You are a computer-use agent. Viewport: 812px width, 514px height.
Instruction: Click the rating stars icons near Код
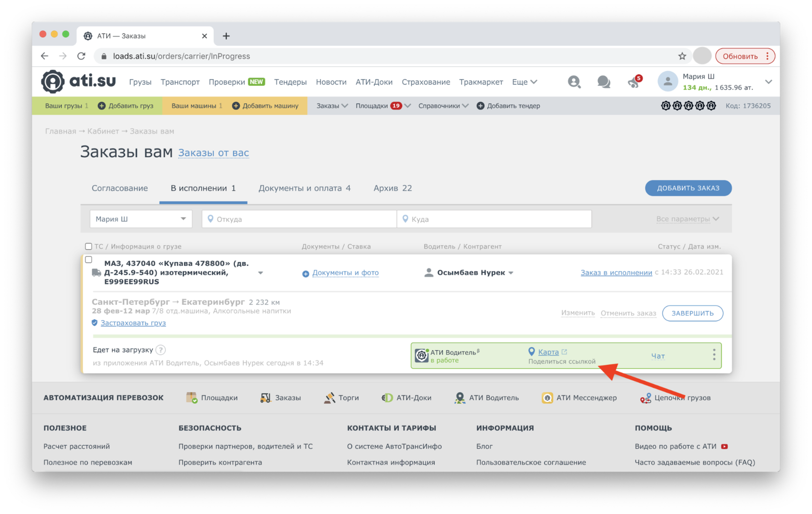tap(688, 106)
